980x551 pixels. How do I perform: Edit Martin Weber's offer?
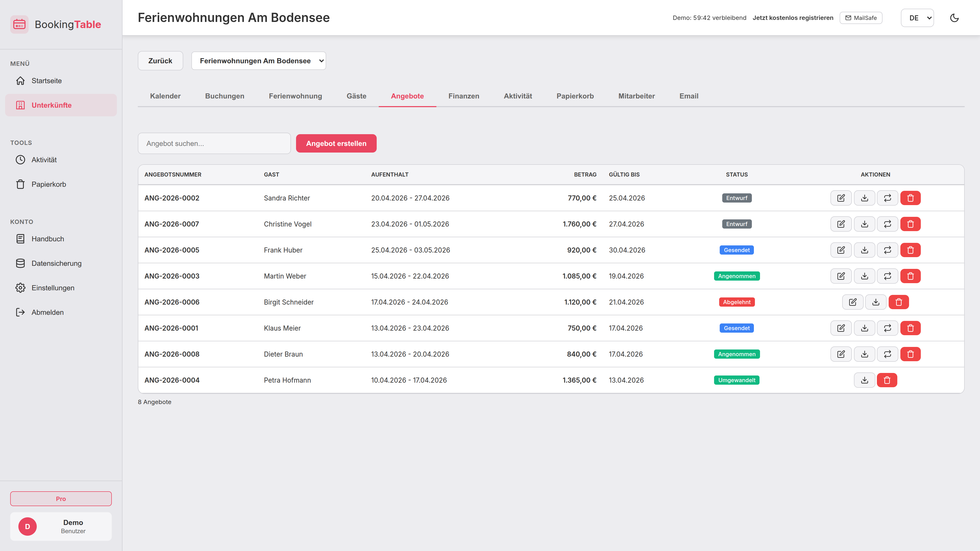pos(841,276)
